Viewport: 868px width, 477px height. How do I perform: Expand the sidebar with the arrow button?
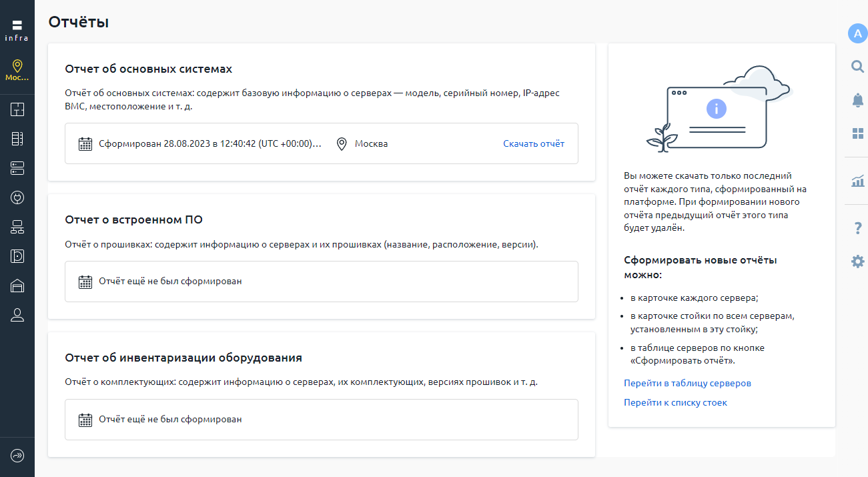point(17,456)
